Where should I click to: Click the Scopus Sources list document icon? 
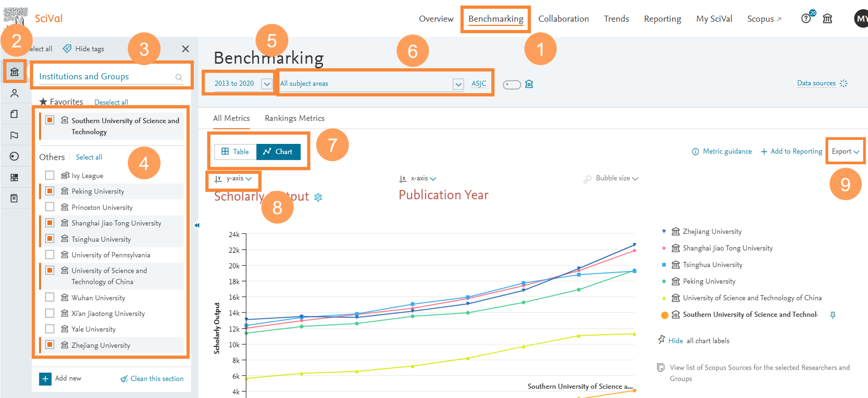point(661,367)
